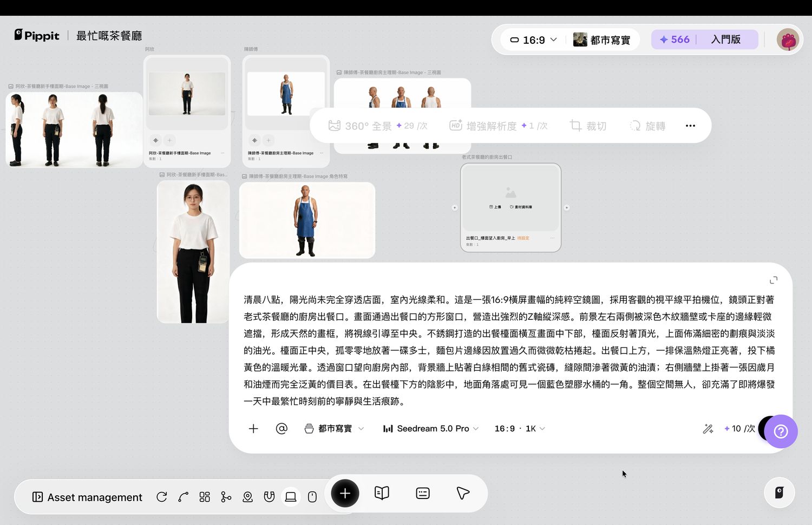The width and height of the screenshot is (812, 525).
Task: Click the 566 credits counter
Action: (675, 40)
